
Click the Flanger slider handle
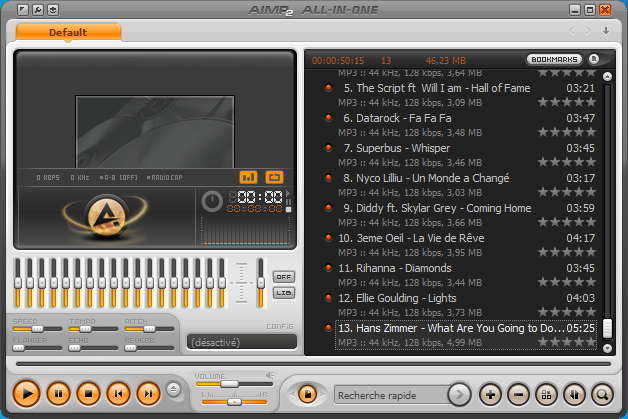tap(18, 348)
